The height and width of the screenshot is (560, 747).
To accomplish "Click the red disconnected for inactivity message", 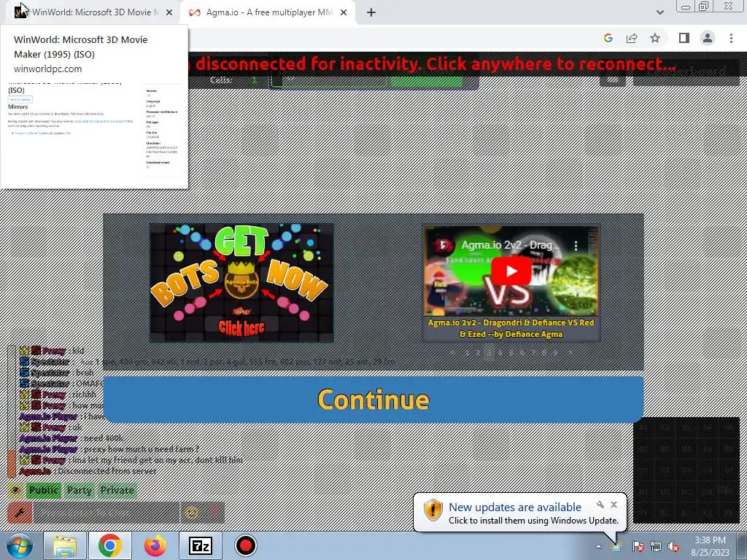I will [431, 64].
